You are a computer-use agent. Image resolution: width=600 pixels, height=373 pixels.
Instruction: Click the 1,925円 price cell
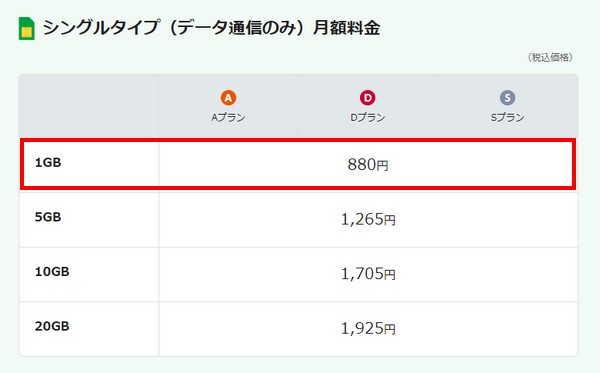tap(368, 329)
